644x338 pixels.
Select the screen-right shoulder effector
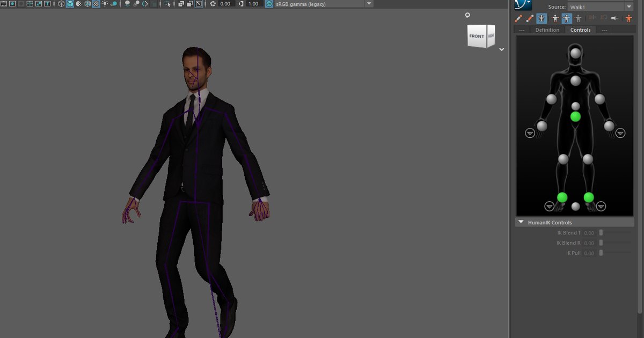pos(599,99)
